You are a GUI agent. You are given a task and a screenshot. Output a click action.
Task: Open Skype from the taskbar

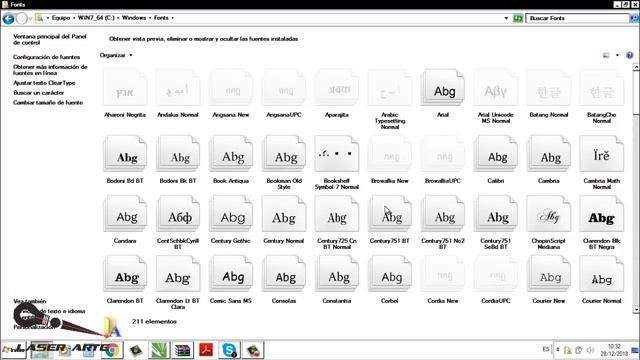(229, 350)
